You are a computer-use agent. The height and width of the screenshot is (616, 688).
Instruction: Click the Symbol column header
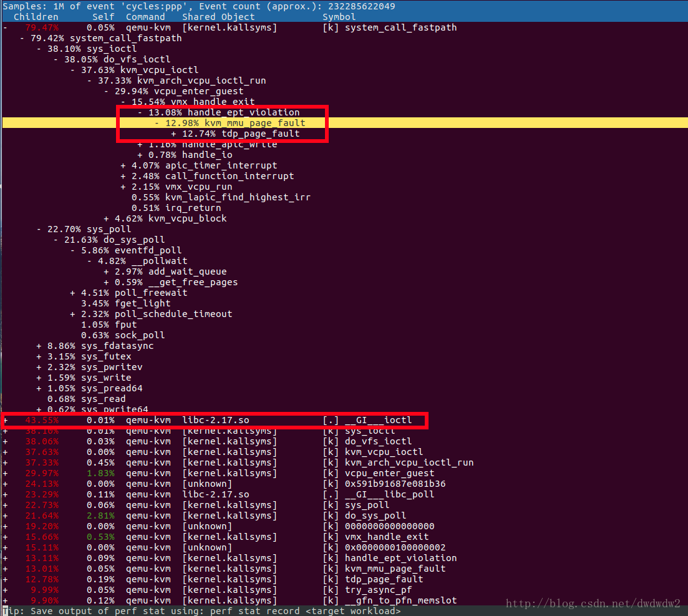(x=339, y=17)
